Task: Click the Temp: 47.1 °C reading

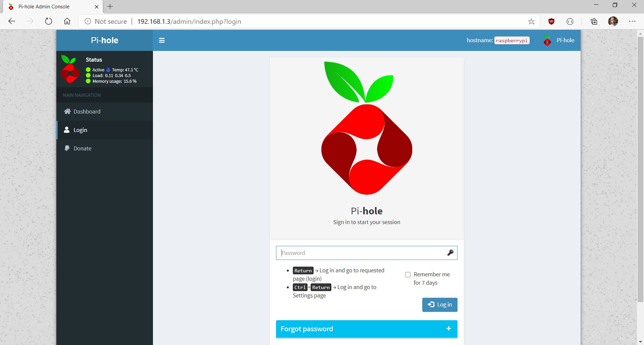Action: pos(125,70)
